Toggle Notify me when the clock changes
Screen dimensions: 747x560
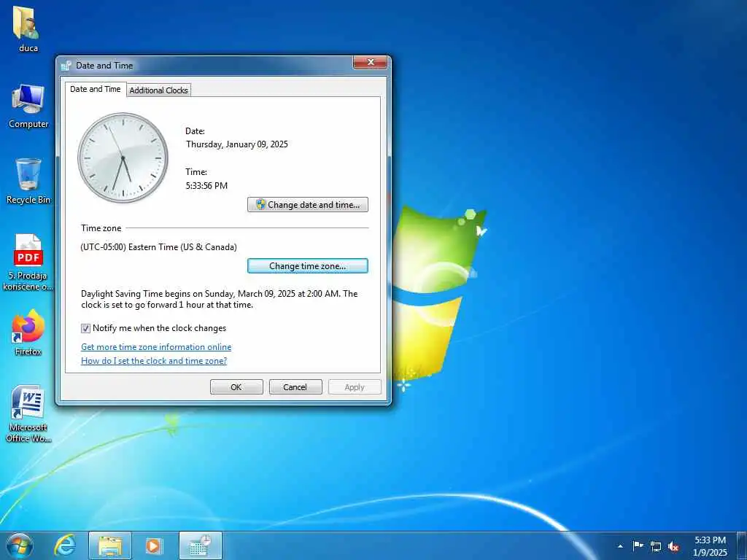[x=86, y=328]
